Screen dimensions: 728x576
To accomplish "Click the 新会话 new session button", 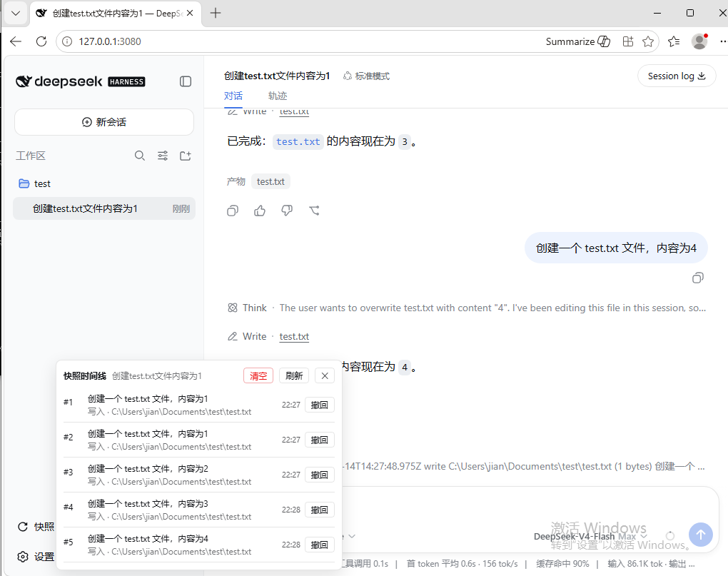I will (x=104, y=122).
